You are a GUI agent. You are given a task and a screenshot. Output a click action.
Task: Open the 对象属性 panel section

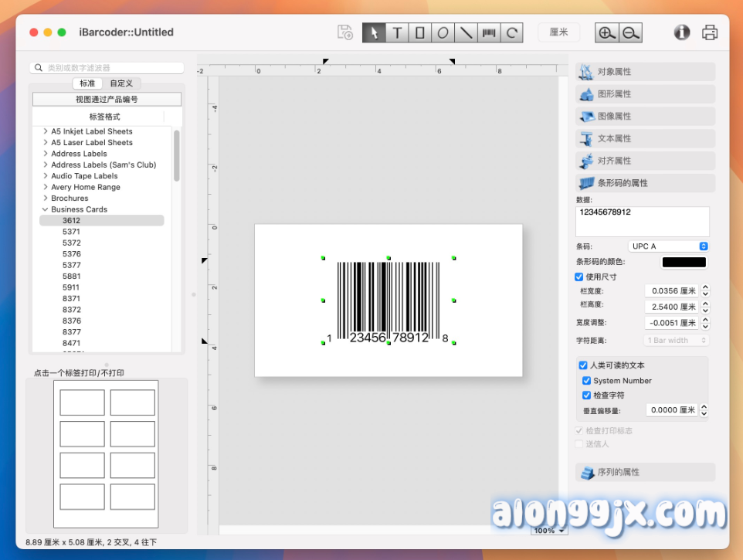[645, 72]
